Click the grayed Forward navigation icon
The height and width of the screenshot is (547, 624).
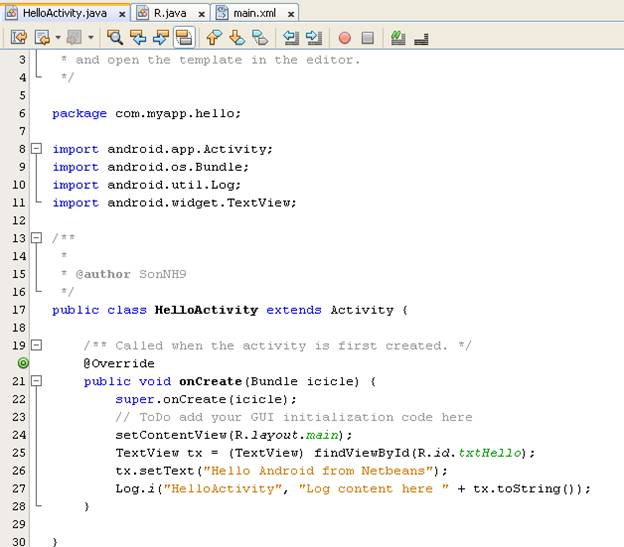(x=74, y=37)
